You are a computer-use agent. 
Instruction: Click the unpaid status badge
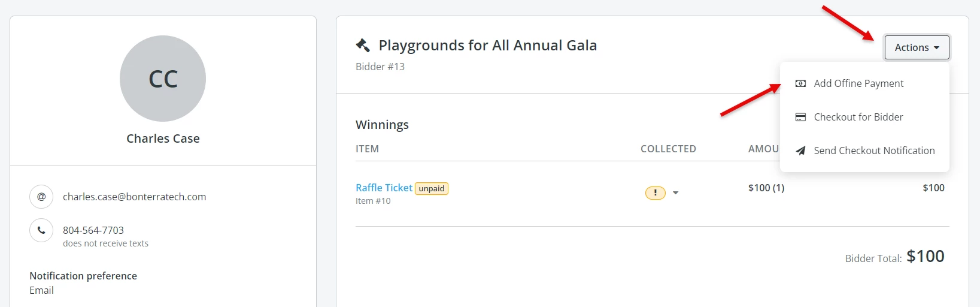[432, 188]
